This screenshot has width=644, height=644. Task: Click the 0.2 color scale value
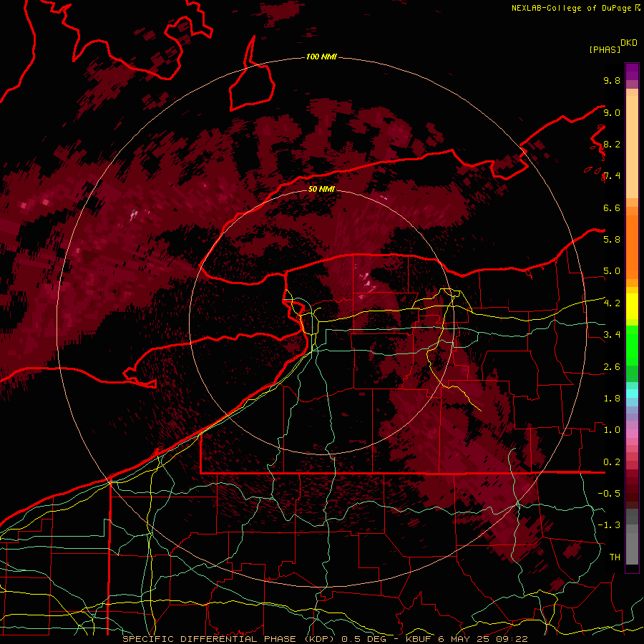pyautogui.click(x=612, y=462)
